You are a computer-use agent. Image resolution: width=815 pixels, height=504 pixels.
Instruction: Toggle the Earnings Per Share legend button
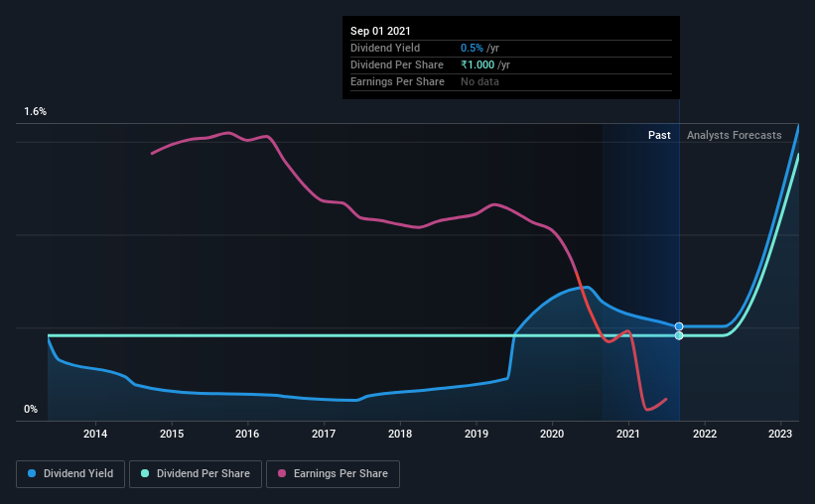[333, 474]
